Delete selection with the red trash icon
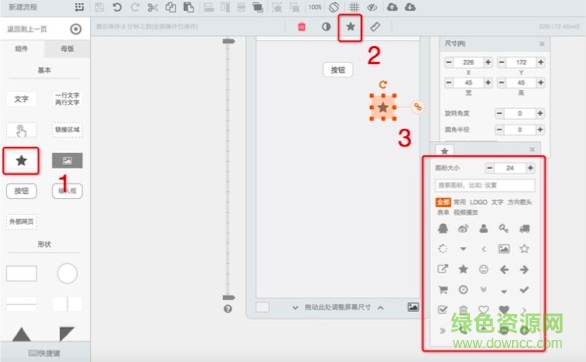Viewport: 586px width, 362px height. [x=302, y=27]
